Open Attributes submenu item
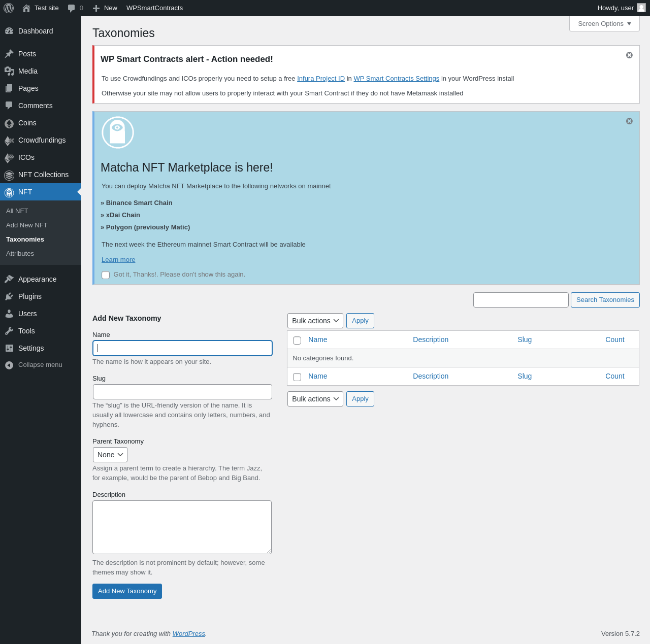Image resolution: width=650 pixels, height=644 pixels. (20, 253)
